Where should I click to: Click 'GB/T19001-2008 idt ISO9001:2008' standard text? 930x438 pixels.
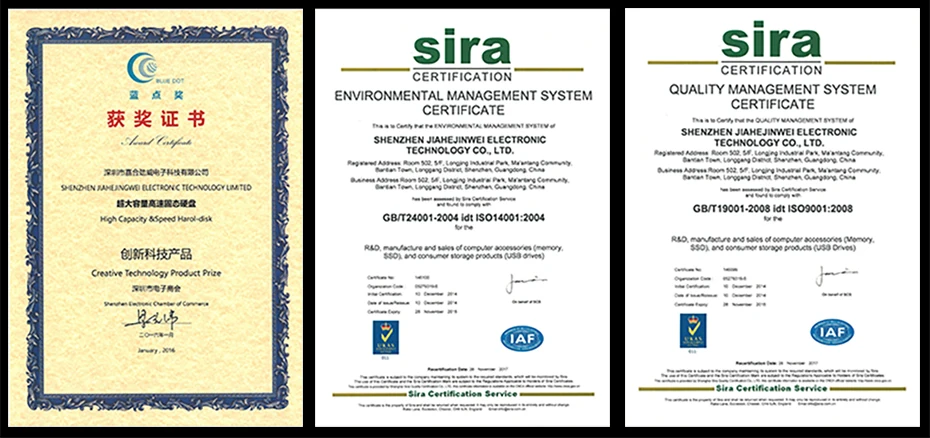(772, 210)
